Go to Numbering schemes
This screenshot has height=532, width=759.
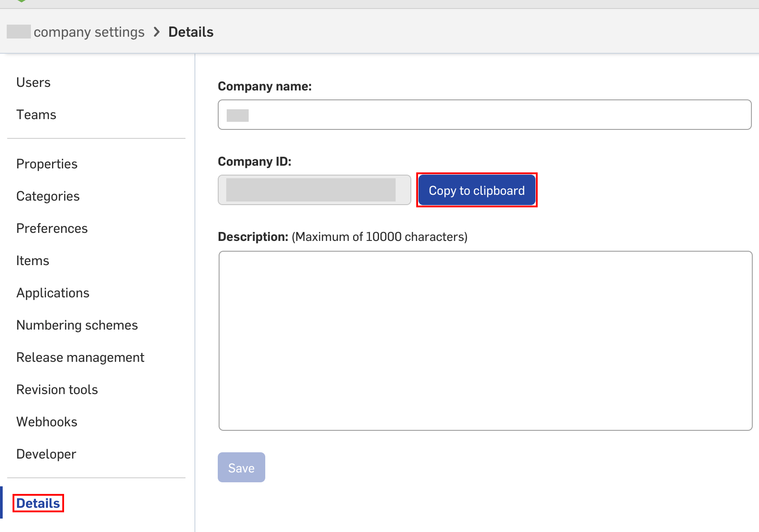(77, 325)
